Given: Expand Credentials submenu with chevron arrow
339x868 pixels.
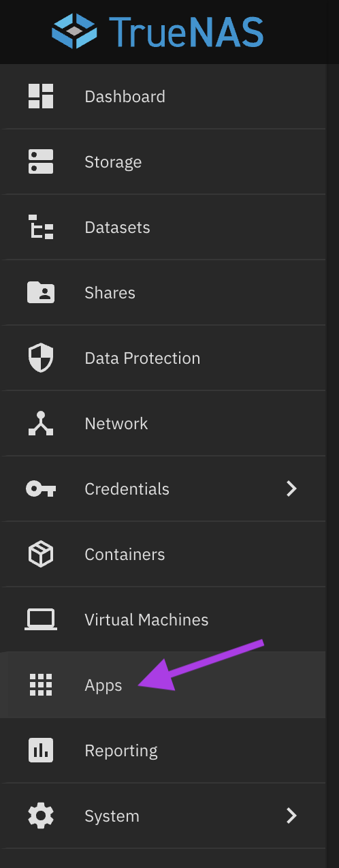Looking at the screenshot, I should click(x=292, y=489).
